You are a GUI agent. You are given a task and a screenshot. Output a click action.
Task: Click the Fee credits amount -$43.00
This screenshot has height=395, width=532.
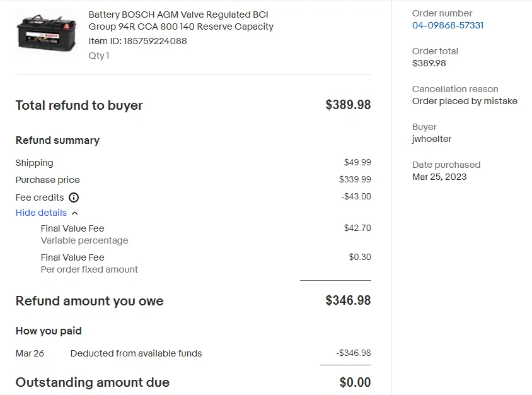(x=356, y=197)
